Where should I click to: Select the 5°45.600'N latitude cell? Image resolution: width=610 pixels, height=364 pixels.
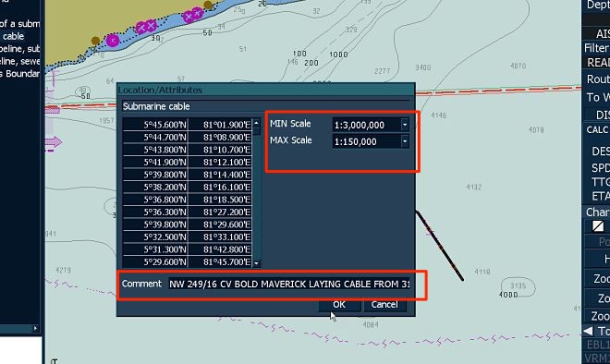(155, 125)
